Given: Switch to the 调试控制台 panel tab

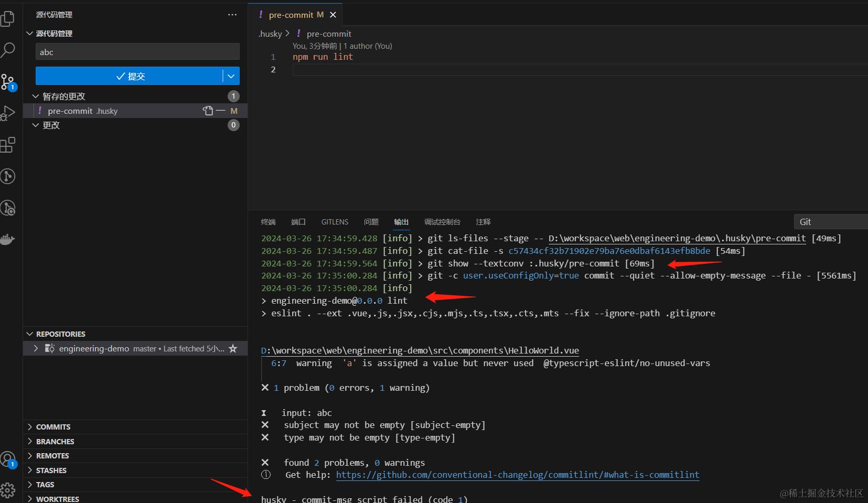Looking at the screenshot, I should pyautogui.click(x=442, y=222).
